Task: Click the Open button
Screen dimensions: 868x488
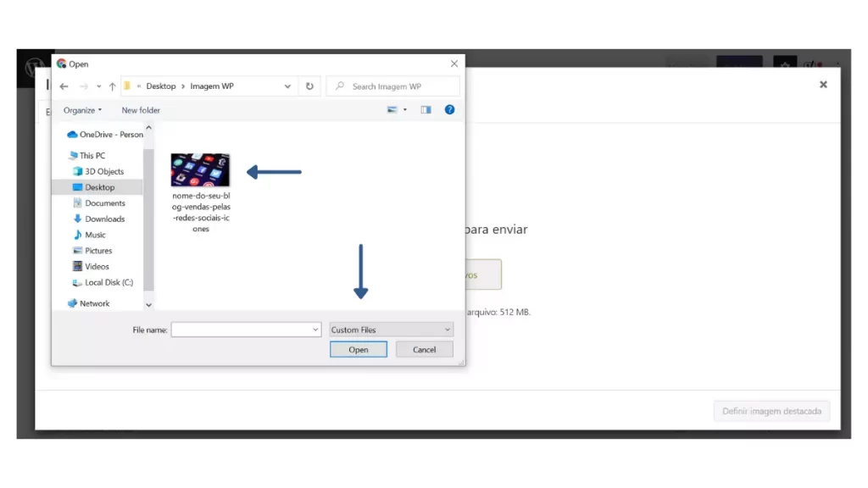Action: (x=359, y=350)
